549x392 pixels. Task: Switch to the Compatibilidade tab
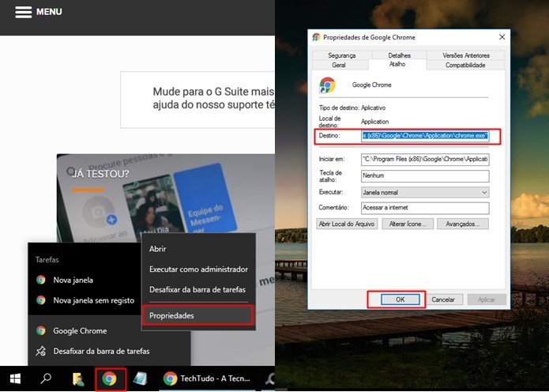465,65
